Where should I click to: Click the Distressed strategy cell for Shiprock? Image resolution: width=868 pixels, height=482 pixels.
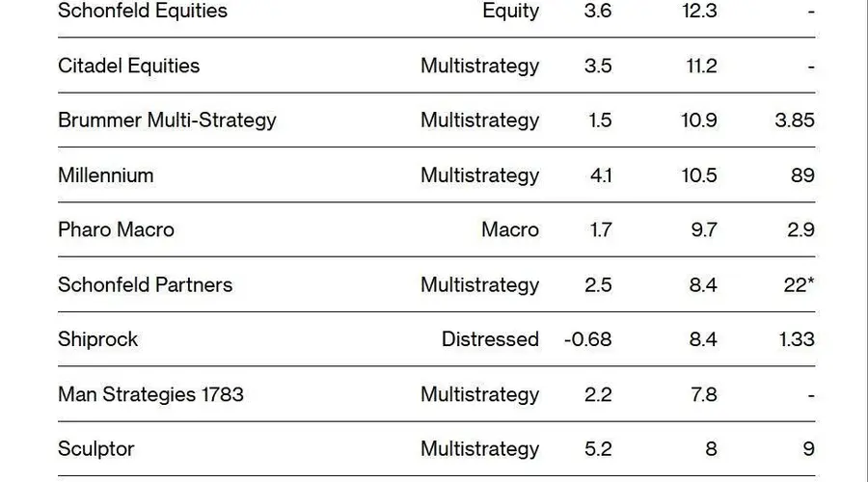(490, 339)
